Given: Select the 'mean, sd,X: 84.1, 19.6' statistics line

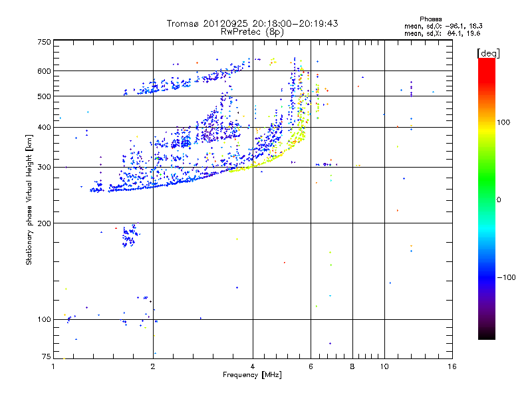Looking at the screenshot, I should [x=442, y=33].
